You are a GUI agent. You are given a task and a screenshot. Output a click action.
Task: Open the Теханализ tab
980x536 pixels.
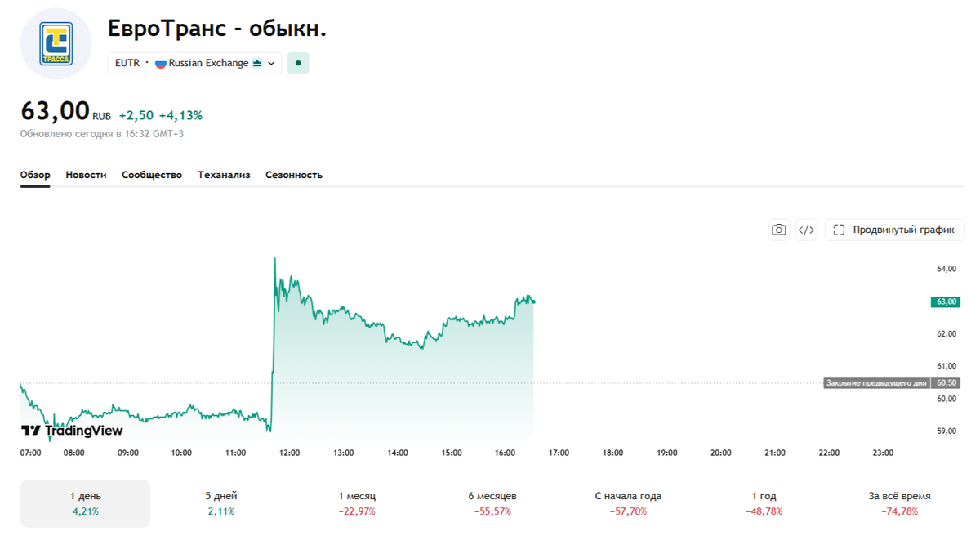(x=224, y=175)
